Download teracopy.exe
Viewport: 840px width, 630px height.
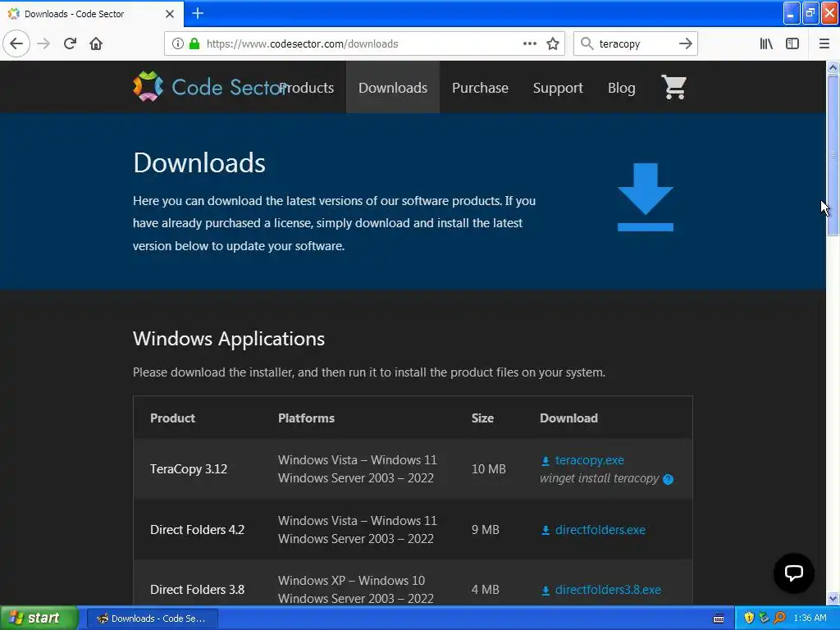click(589, 460)
